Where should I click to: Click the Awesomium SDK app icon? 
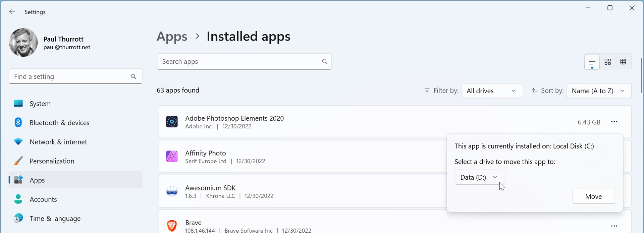pos(172,191)
